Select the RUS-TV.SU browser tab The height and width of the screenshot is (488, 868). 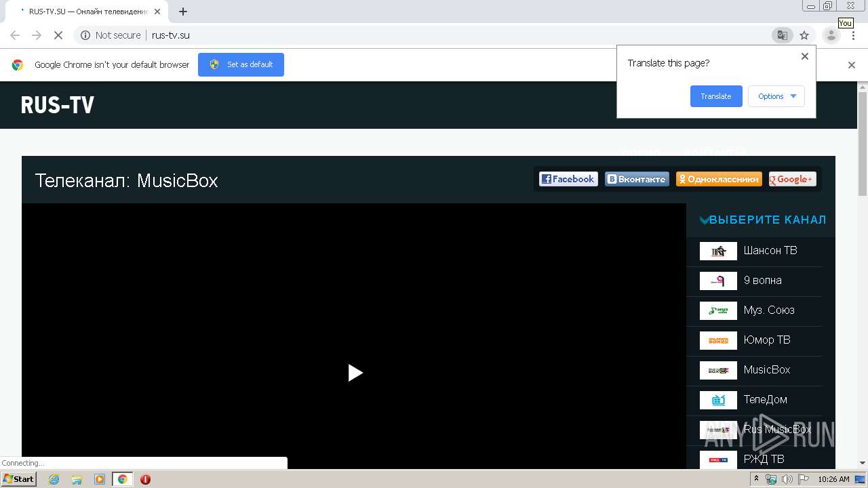86,12
